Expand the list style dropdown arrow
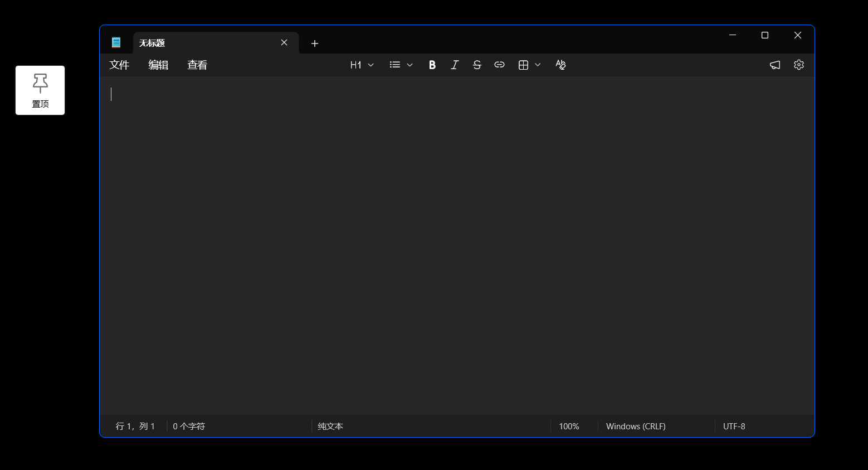Screen dimensions: 868x470 [409, 65]
